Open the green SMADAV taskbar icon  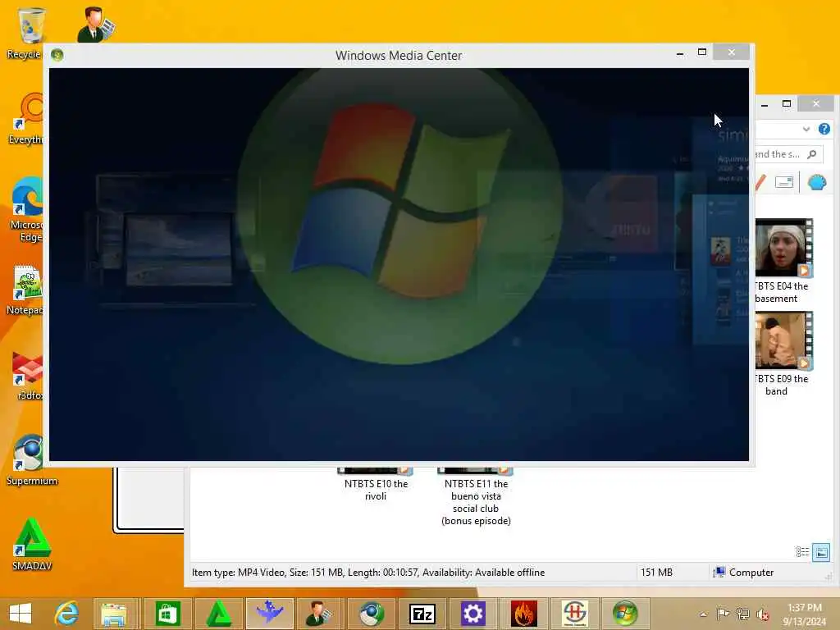(218, 614)
